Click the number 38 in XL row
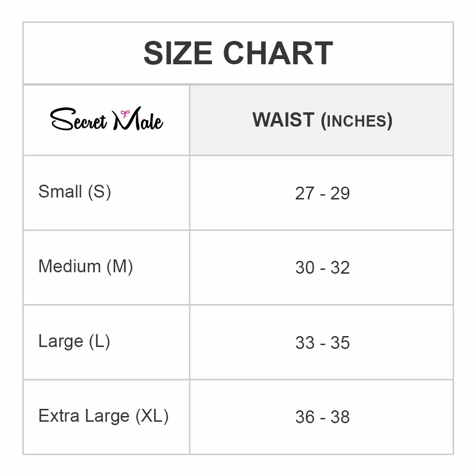Viewport: 476px width, 476px height. pyautogui.click(x=340, y=417)
